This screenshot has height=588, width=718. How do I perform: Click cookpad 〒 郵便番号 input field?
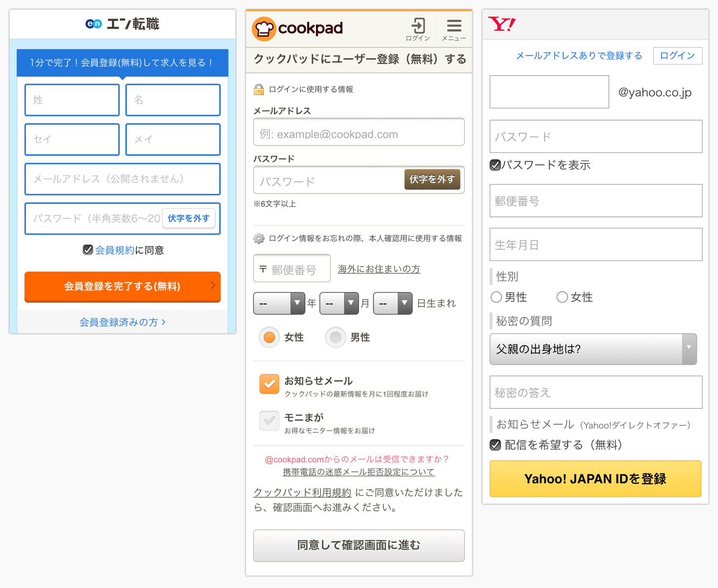click(x=292, y=268)
